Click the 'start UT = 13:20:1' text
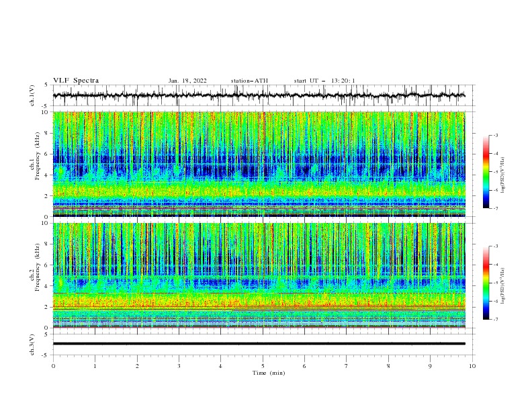This screenshot has width=532, height=411. tap(324, 81)
